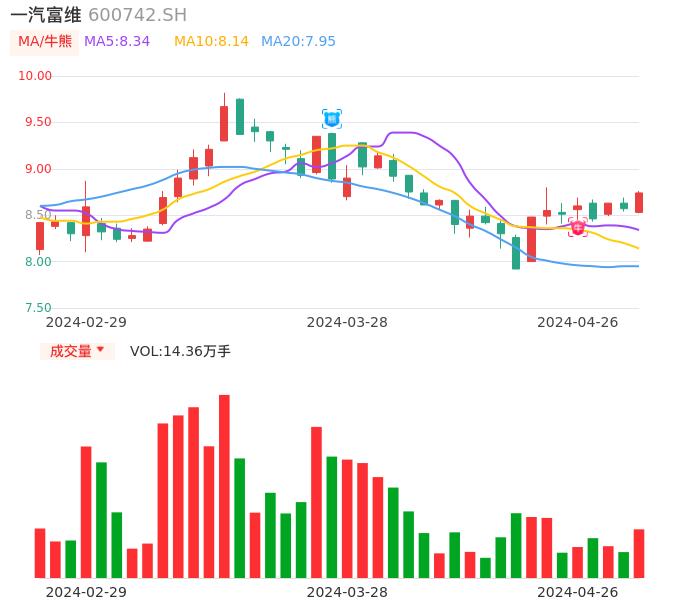This screenshot has width=686, height=606.
Task: Click the last red candlestick on the right
Action: pyautogui.click(x=639, y=202)
